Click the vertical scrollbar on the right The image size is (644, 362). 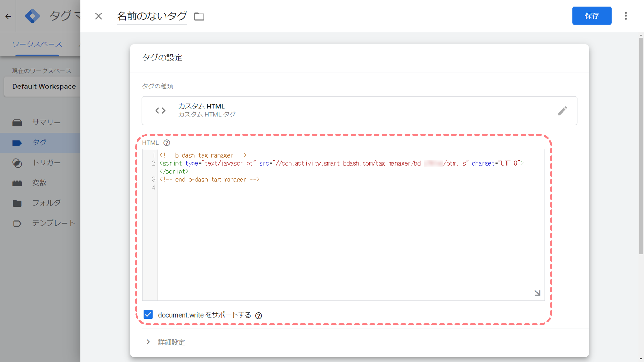tap(641, 146)
